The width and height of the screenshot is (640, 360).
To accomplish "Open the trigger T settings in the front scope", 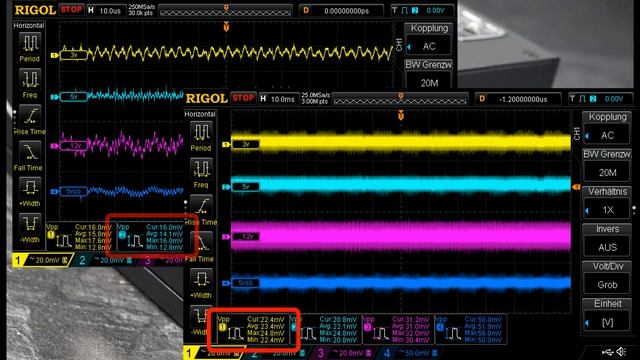I will pyautogui.click(x=600, y=99).
